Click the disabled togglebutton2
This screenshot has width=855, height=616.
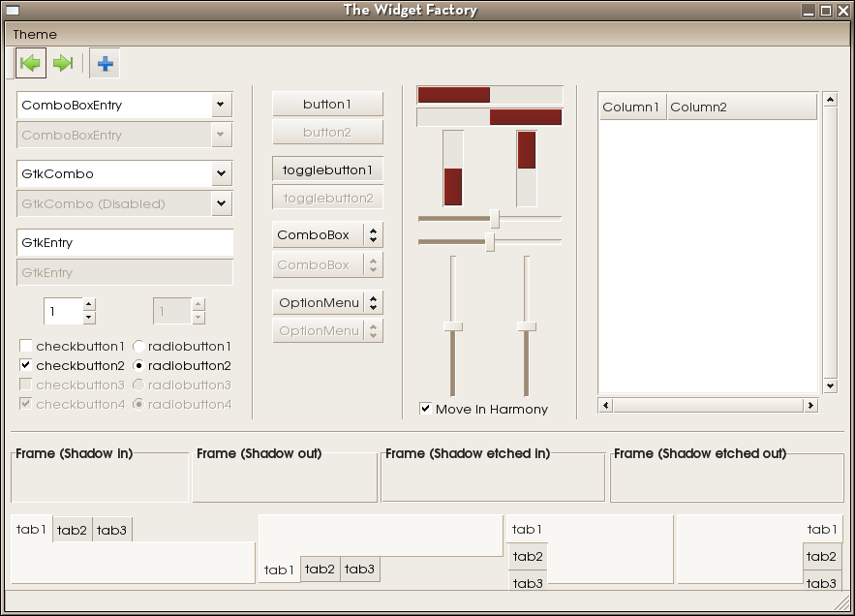327,198
